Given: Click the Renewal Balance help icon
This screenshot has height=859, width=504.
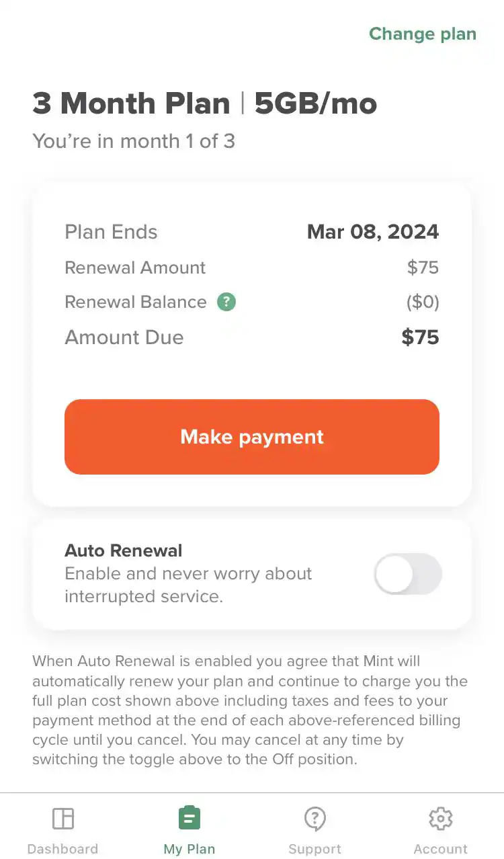Looking at the screenshot, I should [226, 302].
